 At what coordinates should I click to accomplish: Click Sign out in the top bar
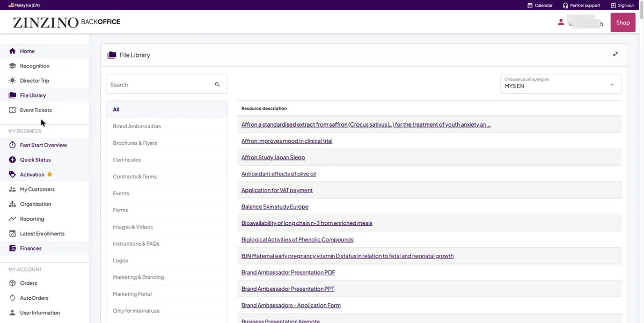point(623,5)
